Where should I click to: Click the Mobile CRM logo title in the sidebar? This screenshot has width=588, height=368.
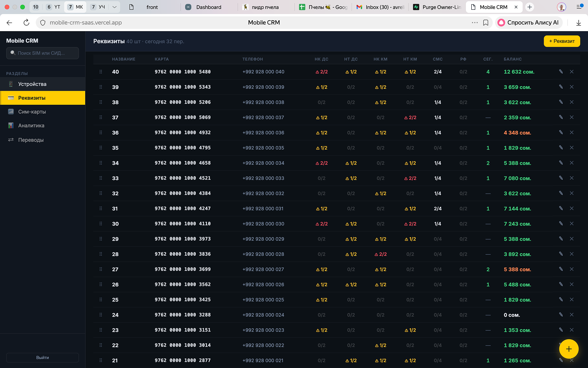pyautogui.click(x=22, y=40)
